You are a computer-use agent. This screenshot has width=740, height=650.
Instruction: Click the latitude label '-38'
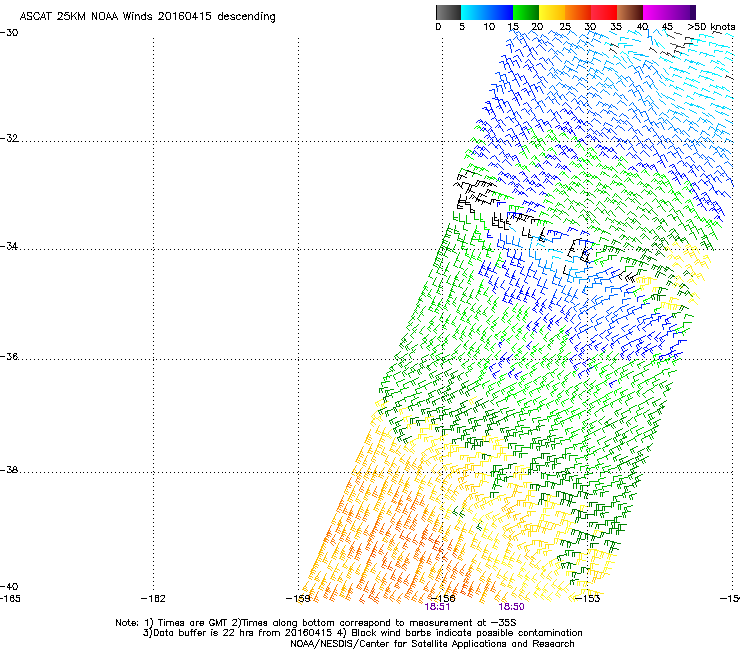pos(9,470)
